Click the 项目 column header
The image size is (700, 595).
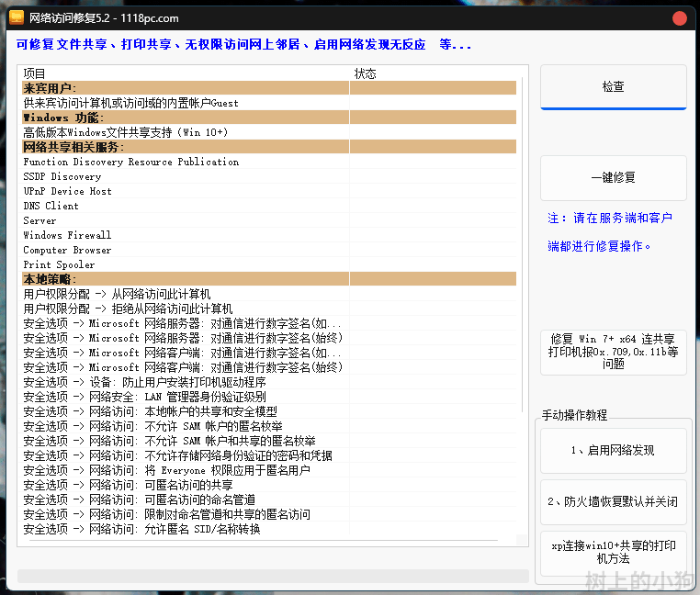(x=184, y=73)
